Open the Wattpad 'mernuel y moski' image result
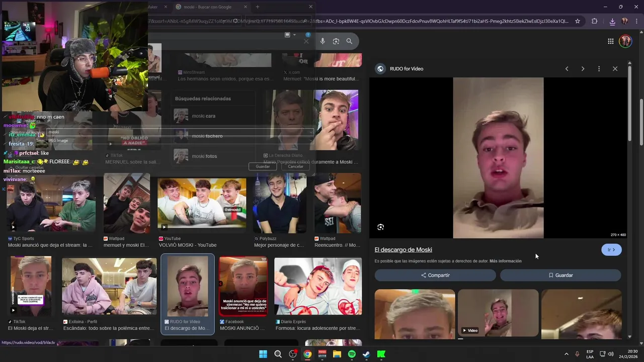644x362 pixels. click(126, 203)
